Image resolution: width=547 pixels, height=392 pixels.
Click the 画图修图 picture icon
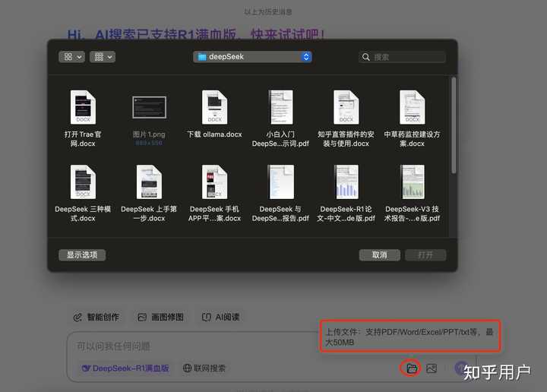coord(142,318)
